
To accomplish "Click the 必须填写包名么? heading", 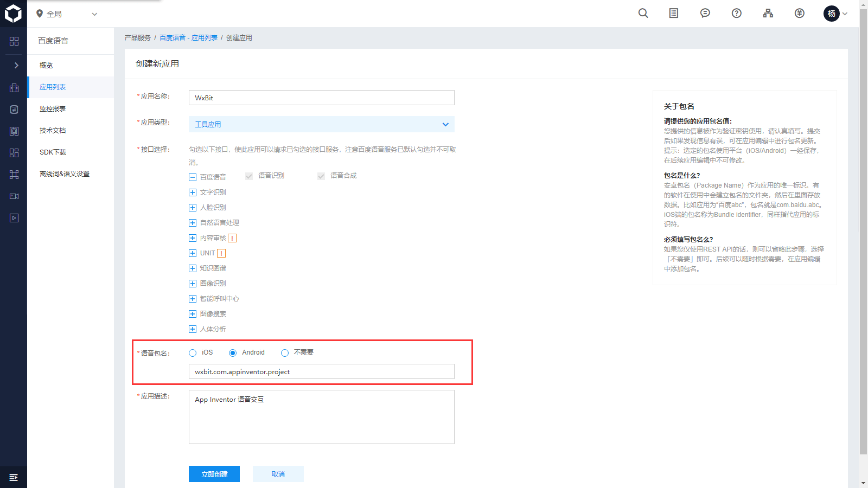I will coord(688,239).
